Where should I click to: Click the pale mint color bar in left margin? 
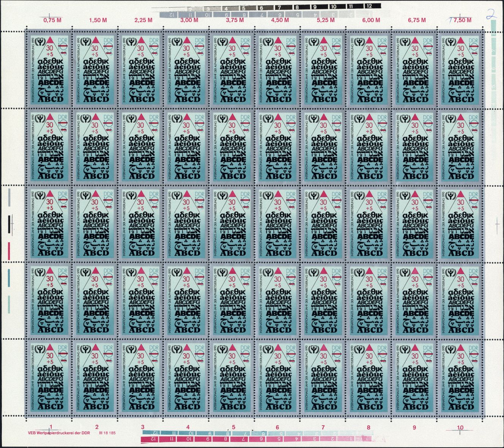pos(9,304)
